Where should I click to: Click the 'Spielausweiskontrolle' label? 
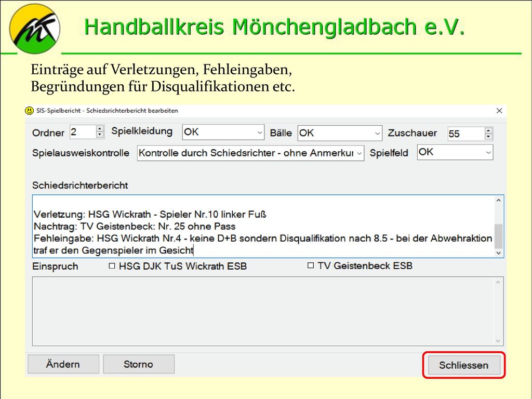point(81,153)
